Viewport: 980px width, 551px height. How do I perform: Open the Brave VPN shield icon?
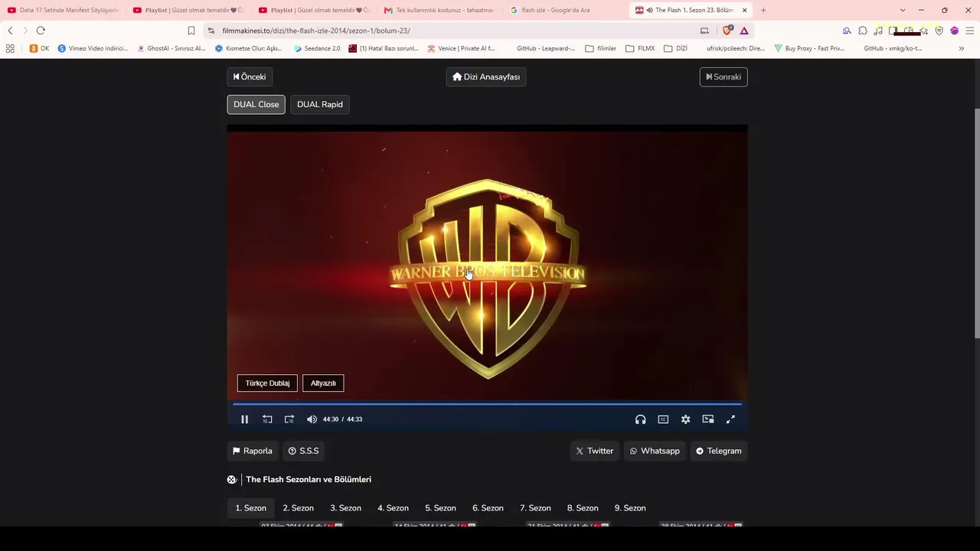click(939, 31)
